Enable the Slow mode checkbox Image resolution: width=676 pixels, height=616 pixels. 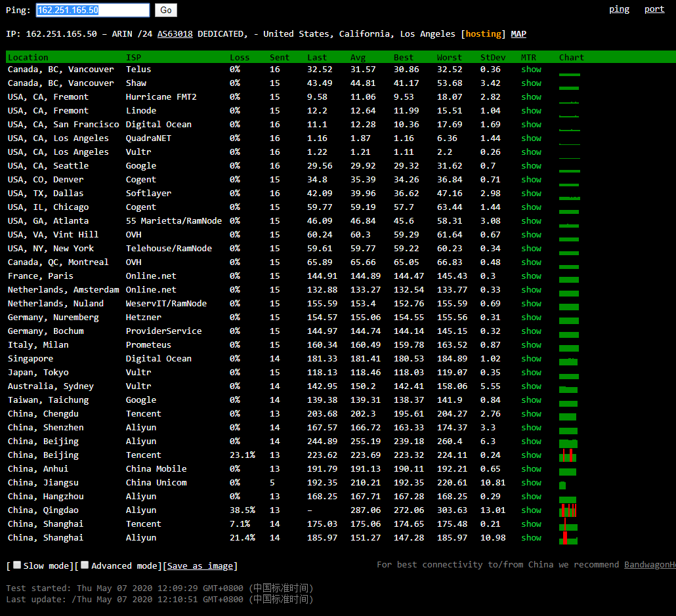point(18,565)
